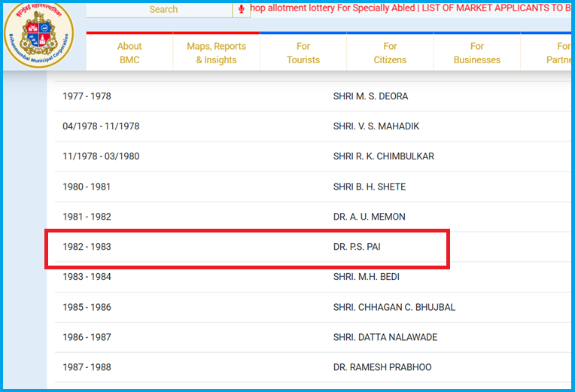Open the About BMC menu
Image resolution: width=575 pixels, height=392 pixels.
pyautogui.click(x=129, y=53)
